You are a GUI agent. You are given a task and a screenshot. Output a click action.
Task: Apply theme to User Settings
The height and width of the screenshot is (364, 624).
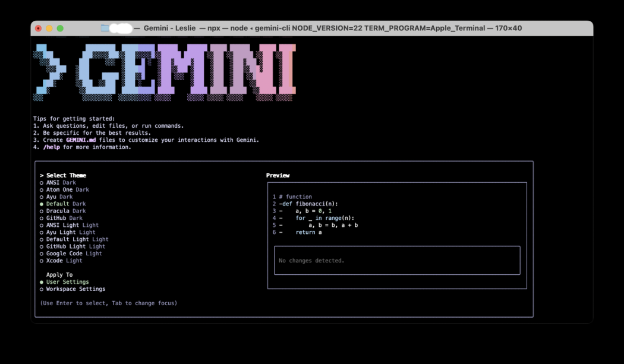pos(67,282)
